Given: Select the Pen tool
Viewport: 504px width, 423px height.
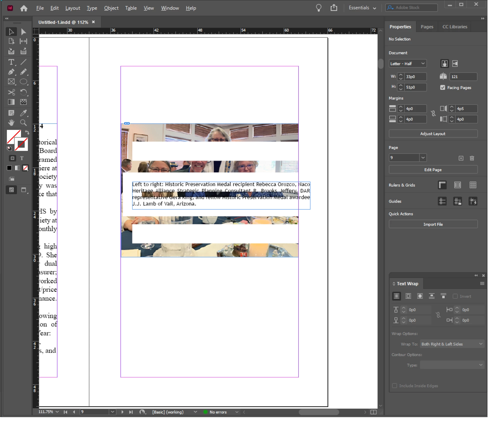Looking at the screenshot, I should coord(11,72).
